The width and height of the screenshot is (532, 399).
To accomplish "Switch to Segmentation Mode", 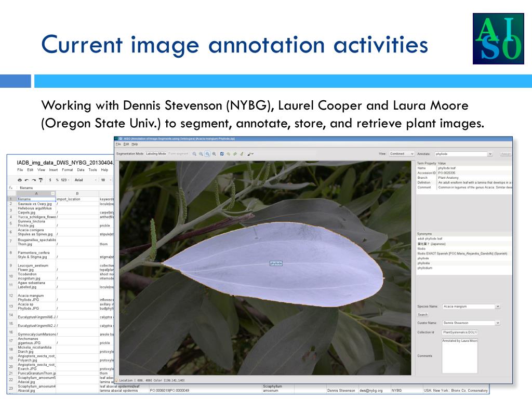I will [130, 154].
